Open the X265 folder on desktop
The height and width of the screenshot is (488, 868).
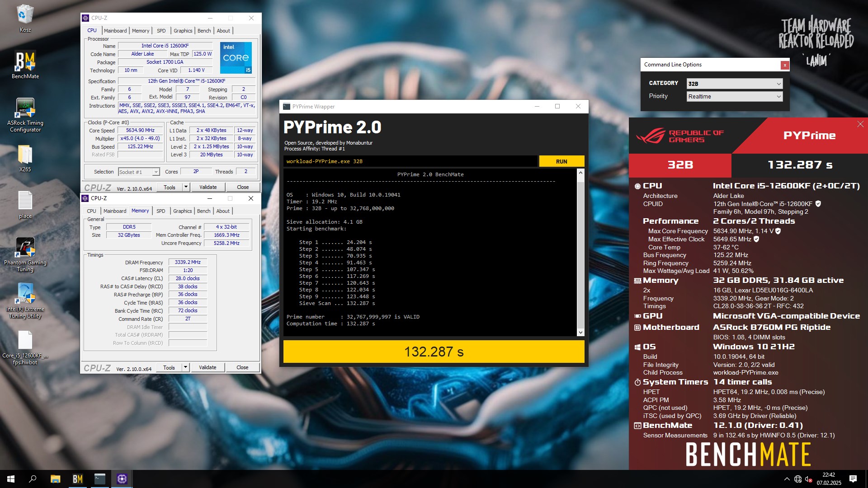(x=25, y=159)
